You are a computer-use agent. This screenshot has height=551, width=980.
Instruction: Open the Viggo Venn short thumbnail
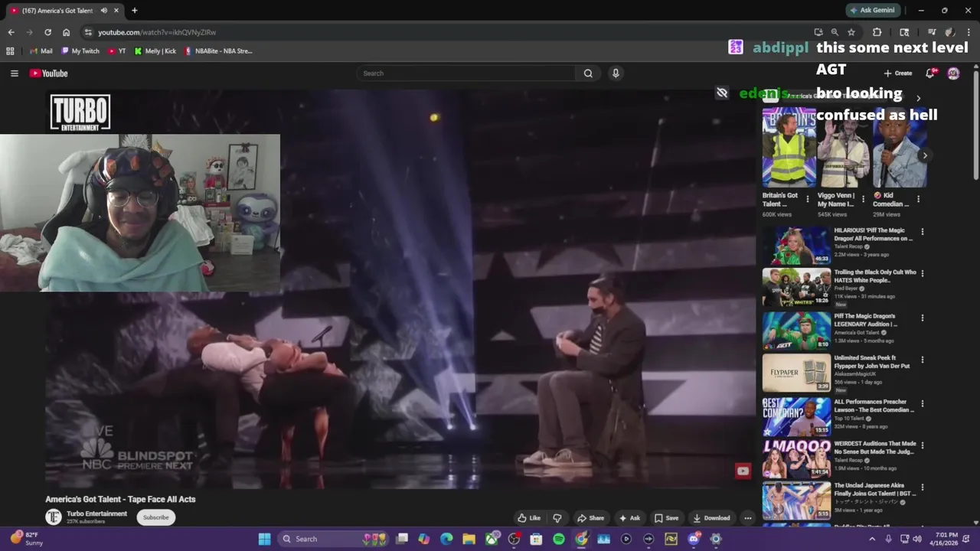tap(844, 148)
